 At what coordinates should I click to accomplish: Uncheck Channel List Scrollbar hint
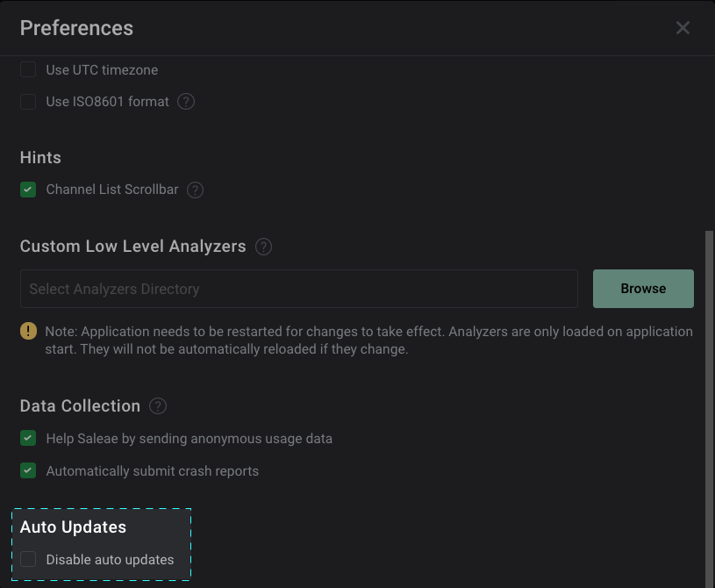click(x=27, y=190)
